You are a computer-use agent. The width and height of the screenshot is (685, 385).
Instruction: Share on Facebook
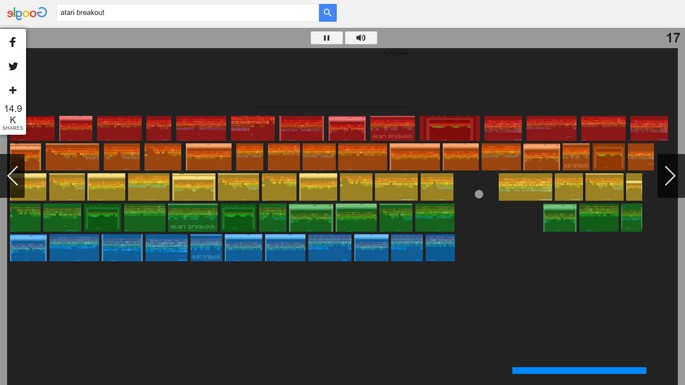click(x=13, y=42)
